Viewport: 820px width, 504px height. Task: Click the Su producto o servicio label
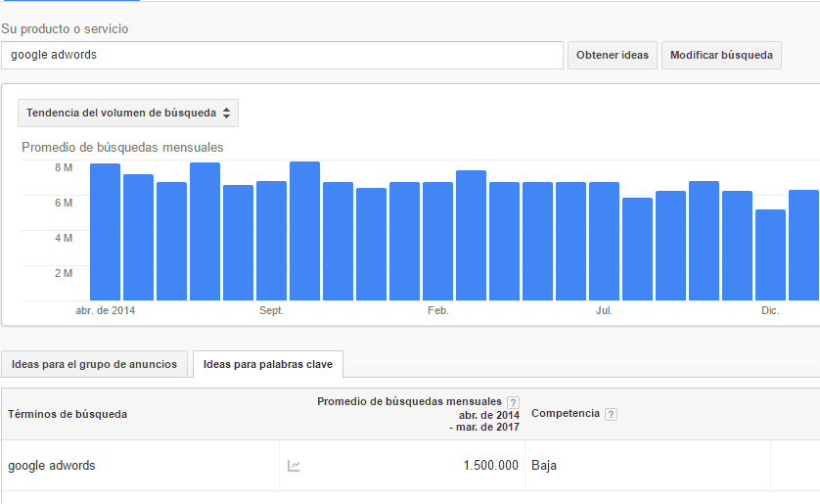(x=65, y=28)
